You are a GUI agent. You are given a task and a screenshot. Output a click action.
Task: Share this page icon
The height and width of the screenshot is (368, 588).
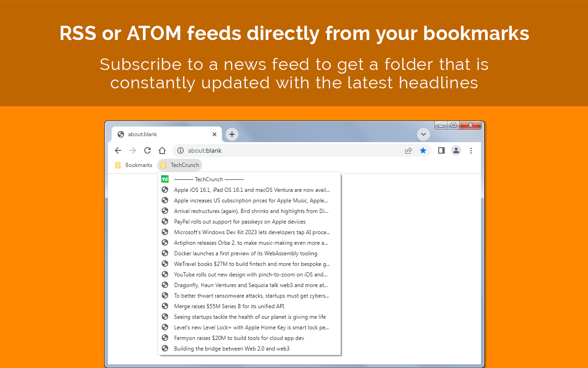[x=408, y=150]
